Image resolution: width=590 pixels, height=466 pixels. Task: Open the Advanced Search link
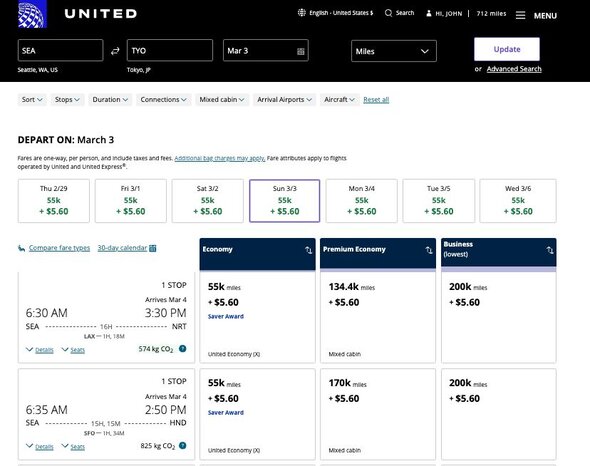[x=514, y=69]
